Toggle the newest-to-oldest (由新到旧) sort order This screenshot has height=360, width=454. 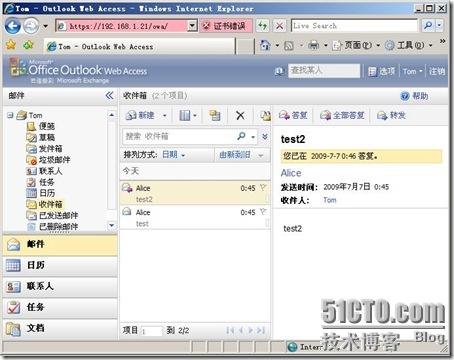(241, 155)
